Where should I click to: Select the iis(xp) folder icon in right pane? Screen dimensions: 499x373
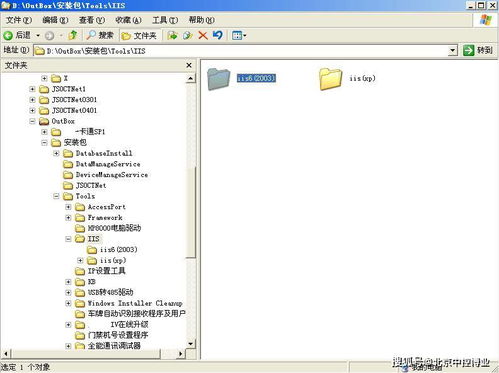tap(330, 79)
